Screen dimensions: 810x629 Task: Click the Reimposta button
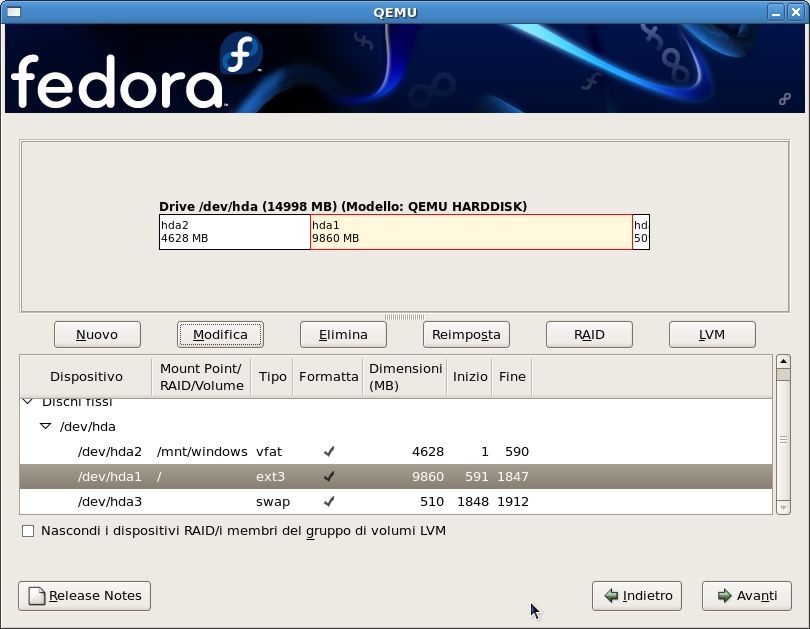coord(466,335)
